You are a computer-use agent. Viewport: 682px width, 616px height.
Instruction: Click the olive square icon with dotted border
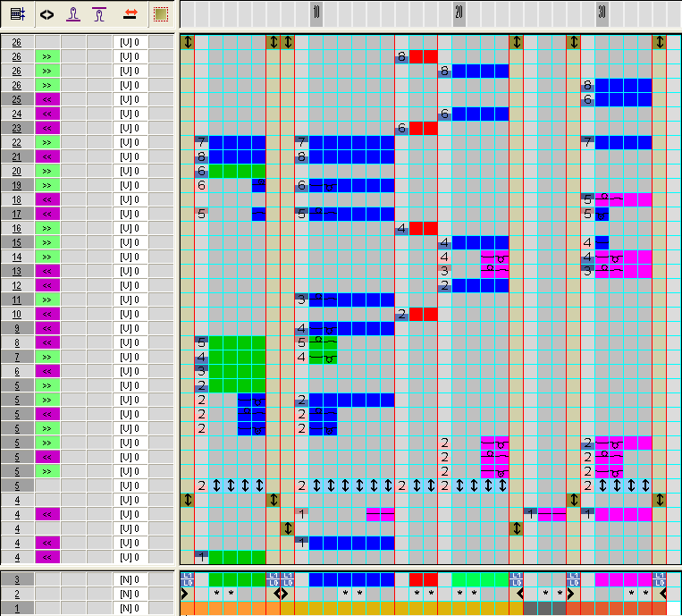[x=160, y=14]
